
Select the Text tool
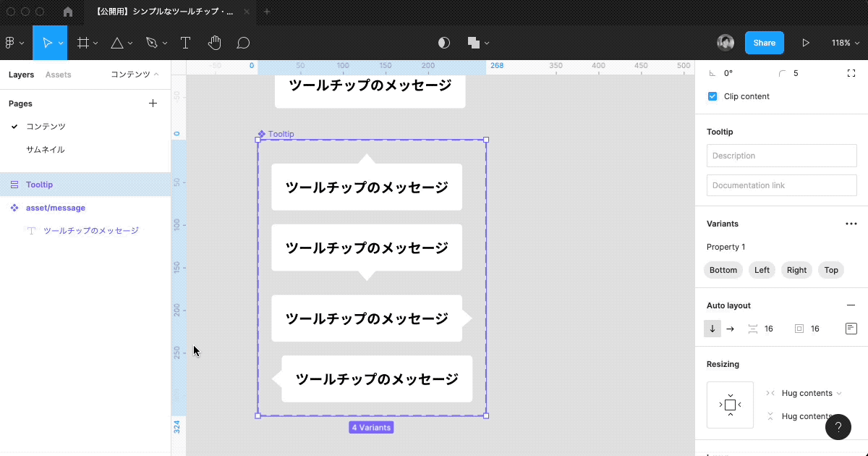(x=185, y=42)
